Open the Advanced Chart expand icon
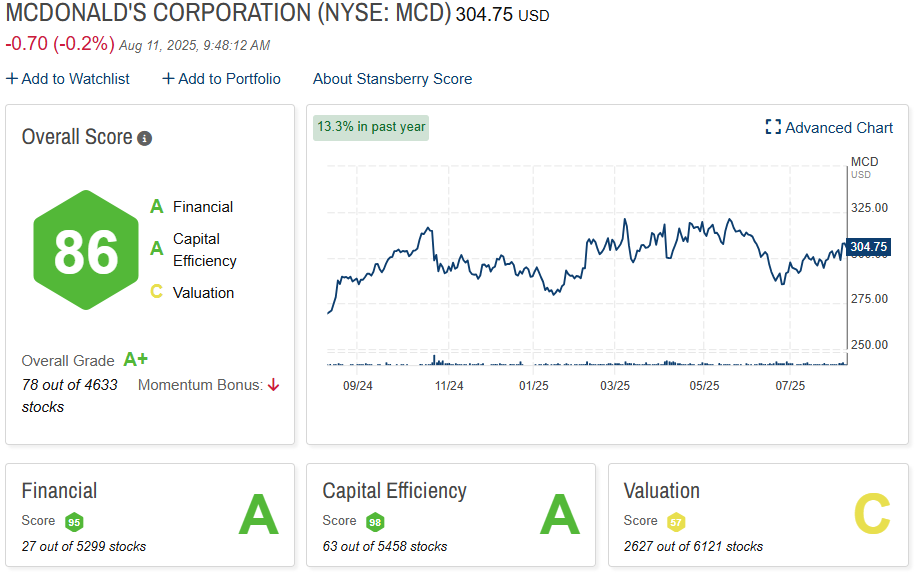This screenshot has width=916, height=575. click(773, 127)
